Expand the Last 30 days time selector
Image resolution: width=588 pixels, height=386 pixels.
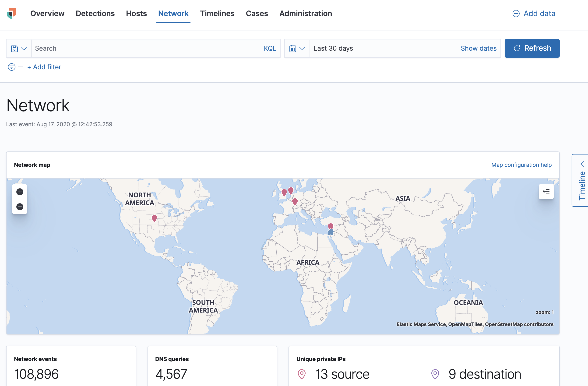pos(333,48)
